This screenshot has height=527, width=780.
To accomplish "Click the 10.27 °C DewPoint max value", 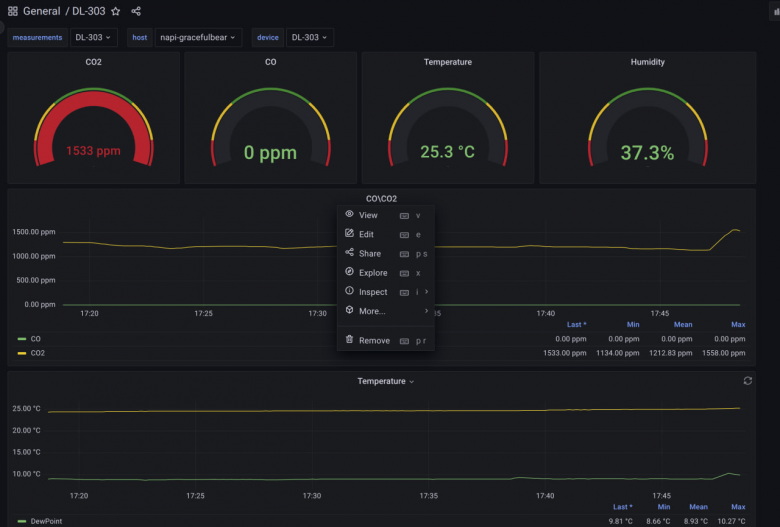I will (731, 521).
